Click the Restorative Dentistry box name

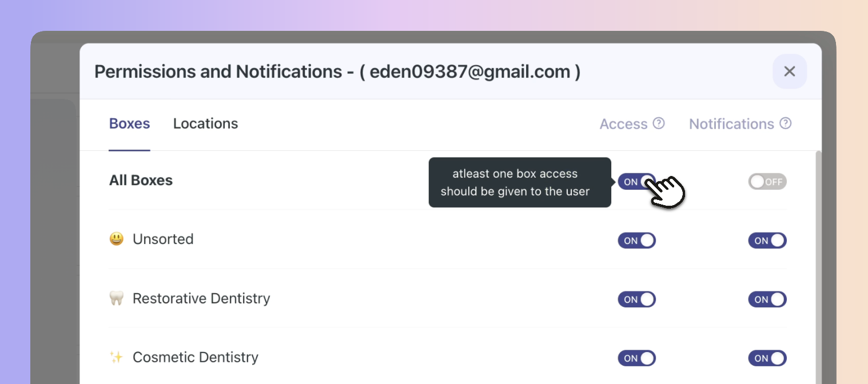click(201, 298)
